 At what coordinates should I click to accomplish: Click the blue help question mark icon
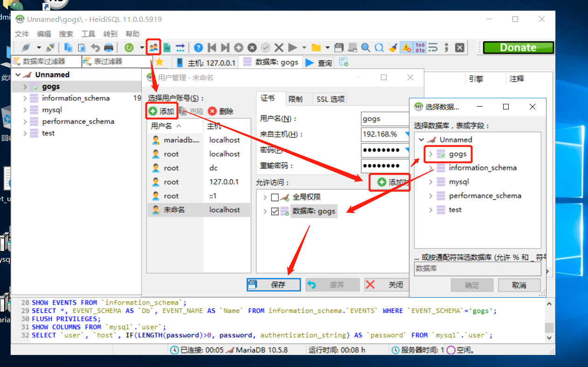point(199,47)
